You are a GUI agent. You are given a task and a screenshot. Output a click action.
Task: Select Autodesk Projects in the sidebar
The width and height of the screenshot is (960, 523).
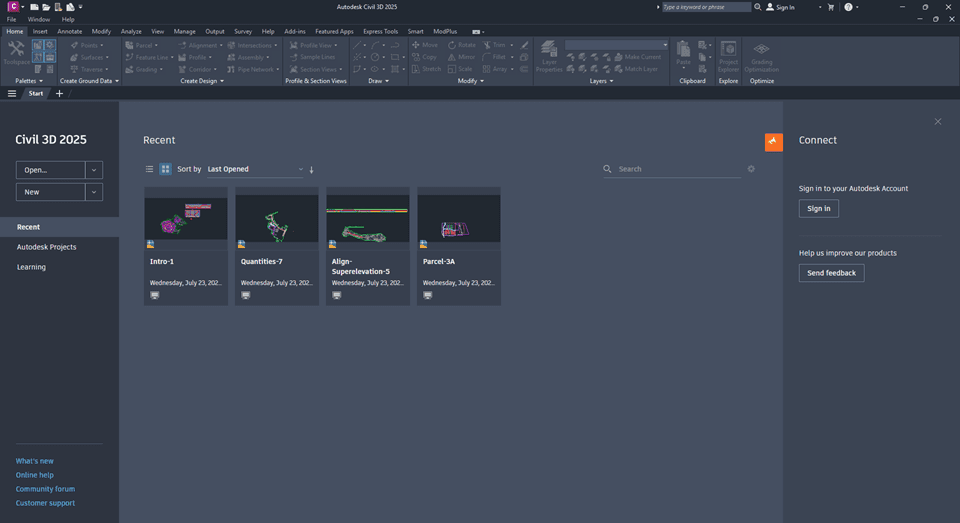point(46,247)
